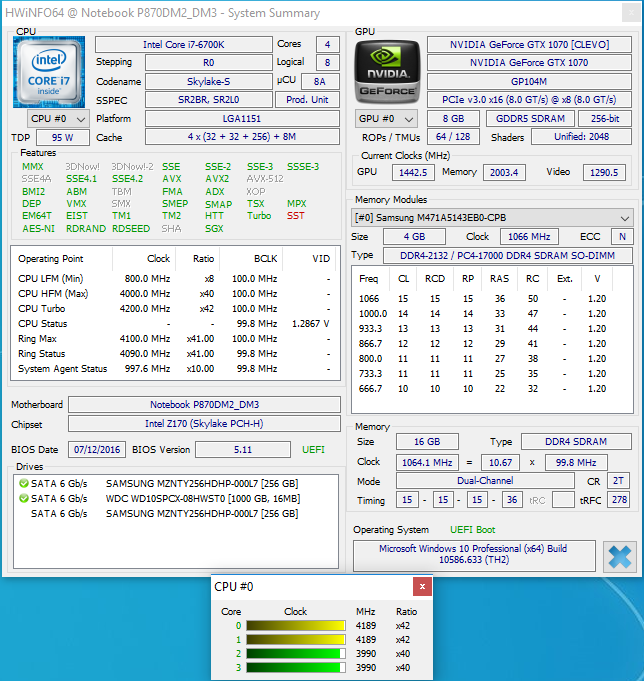Click the Video clock 1290.5 value

(x=604, y=172)
